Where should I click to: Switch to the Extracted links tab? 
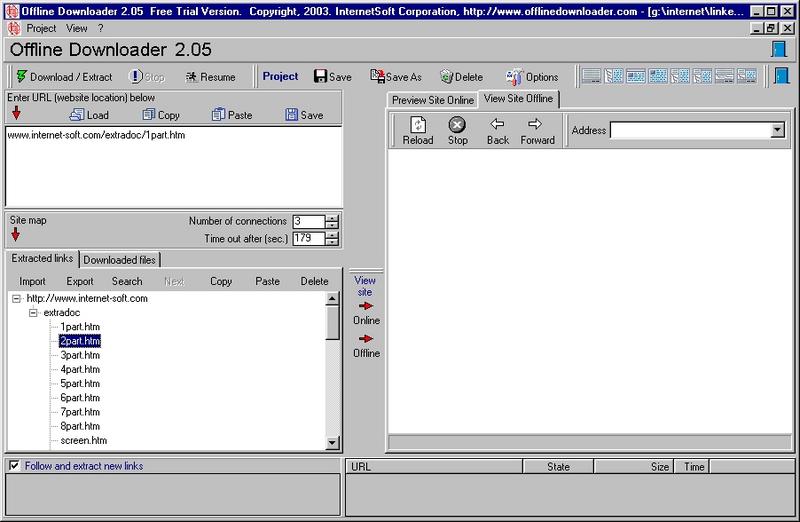click(x=42, y=258)
